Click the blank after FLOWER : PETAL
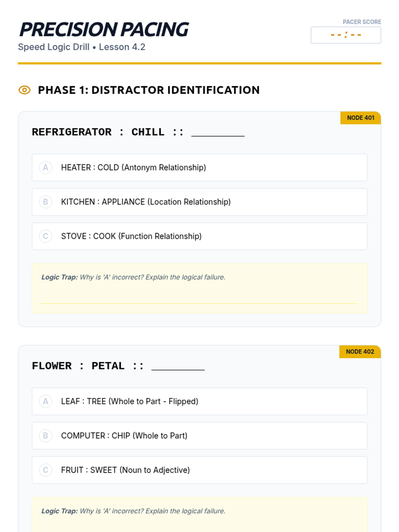Screen dimensions: 399x532 [178, 366]
